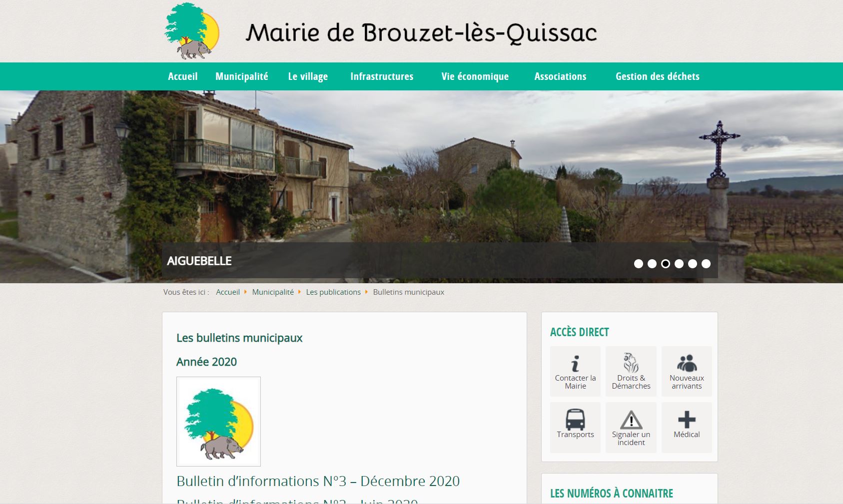Click the boar and tree site logo
The height and width of the screenshot is (504, 843).
coord(192,31)
